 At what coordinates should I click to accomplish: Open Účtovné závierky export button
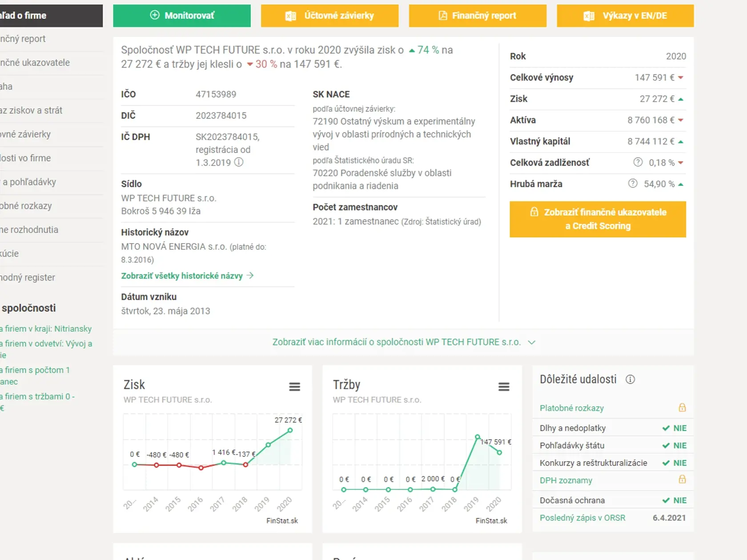(329, 16)
